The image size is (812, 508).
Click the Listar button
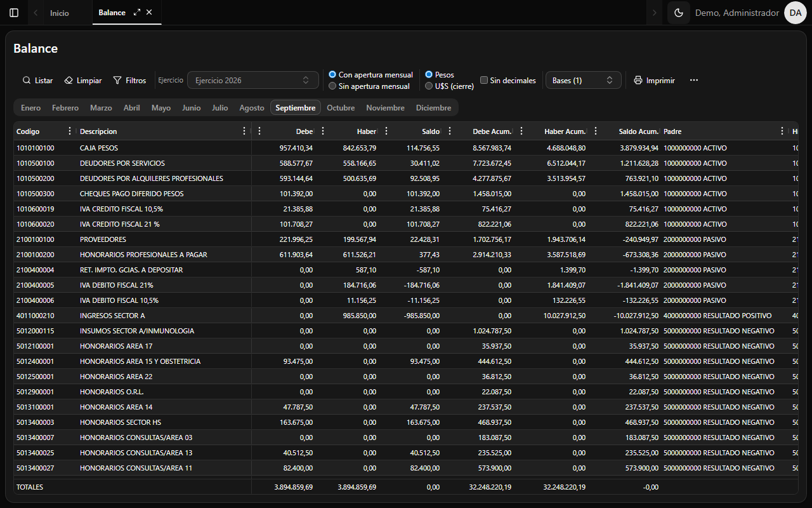pyautogui.click(x=37, y=81)
